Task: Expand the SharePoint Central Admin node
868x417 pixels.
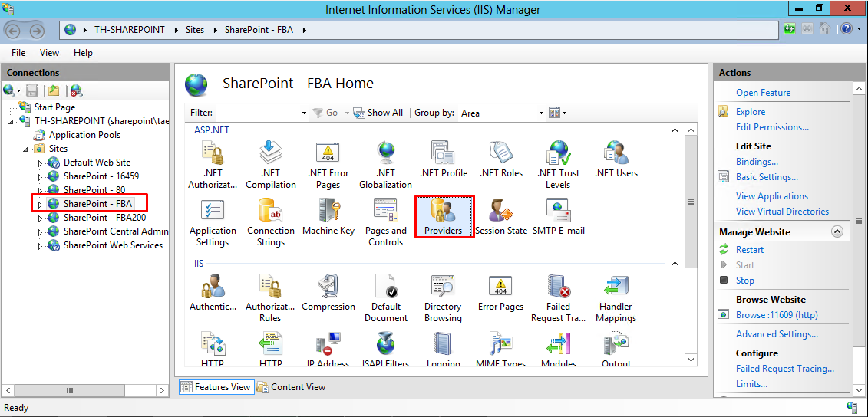Action: click(x=40, y=232)
